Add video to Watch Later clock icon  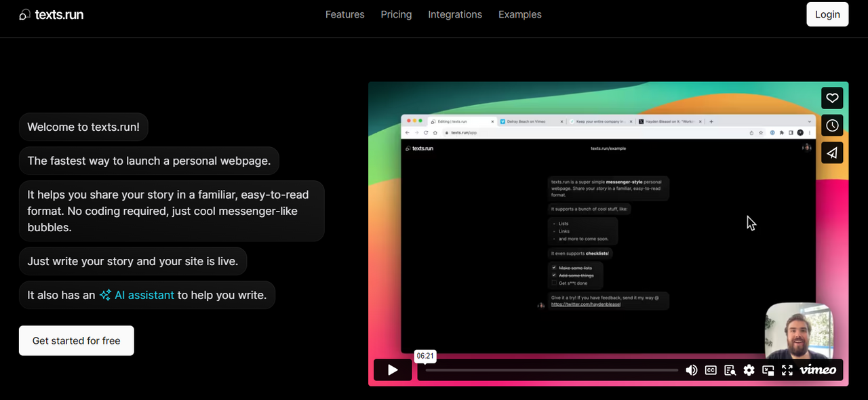[x=832, y=125]
